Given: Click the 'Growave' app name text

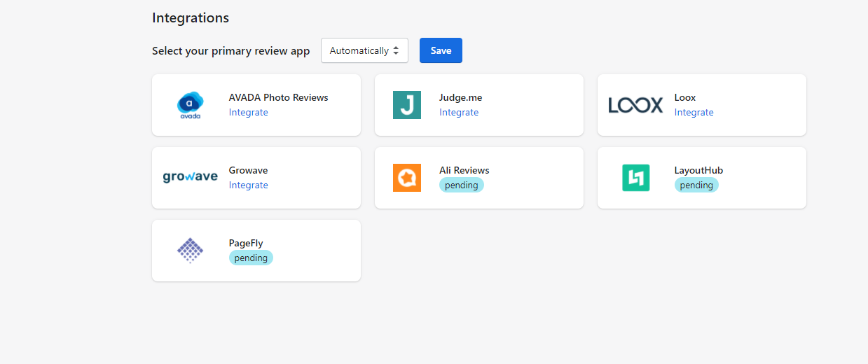Looking at the screenshot, I should pos(248,170).
